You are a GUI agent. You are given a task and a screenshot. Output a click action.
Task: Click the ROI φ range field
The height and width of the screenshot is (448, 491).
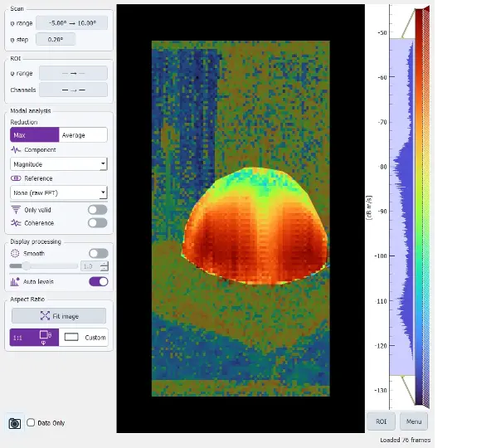click(x=73, y=73)
